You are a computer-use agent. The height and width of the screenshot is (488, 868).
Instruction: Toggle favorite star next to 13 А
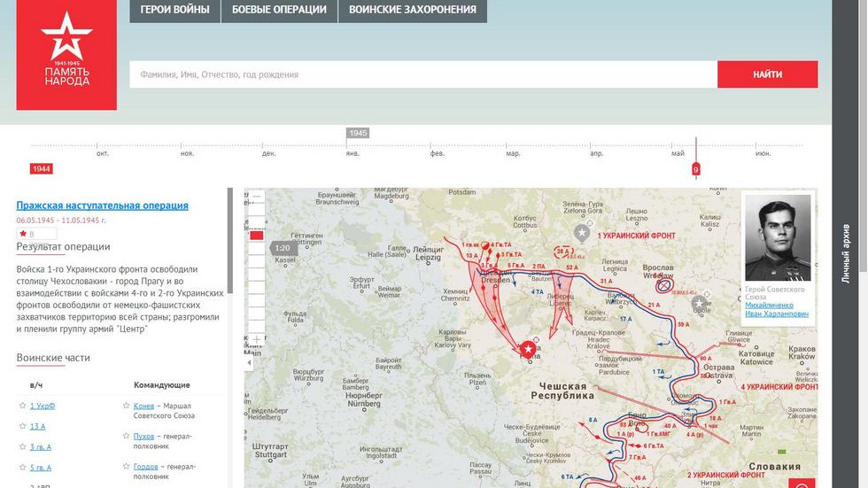22,426
